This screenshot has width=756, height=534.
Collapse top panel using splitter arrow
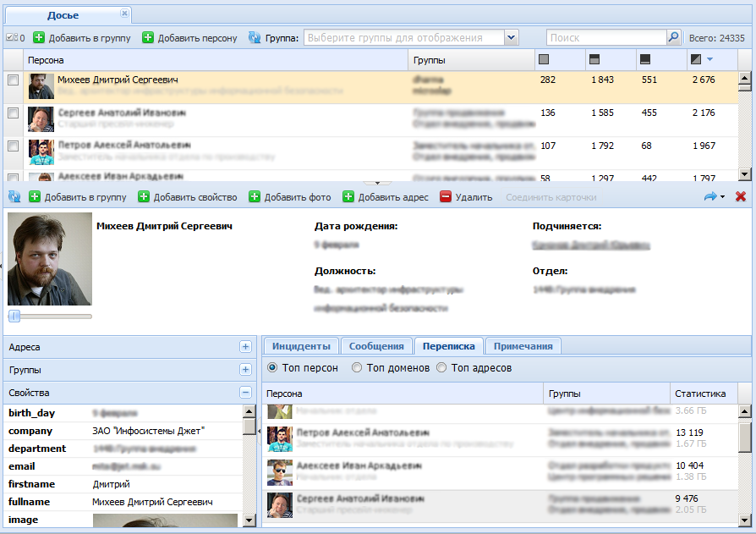[x=377, y=183]
